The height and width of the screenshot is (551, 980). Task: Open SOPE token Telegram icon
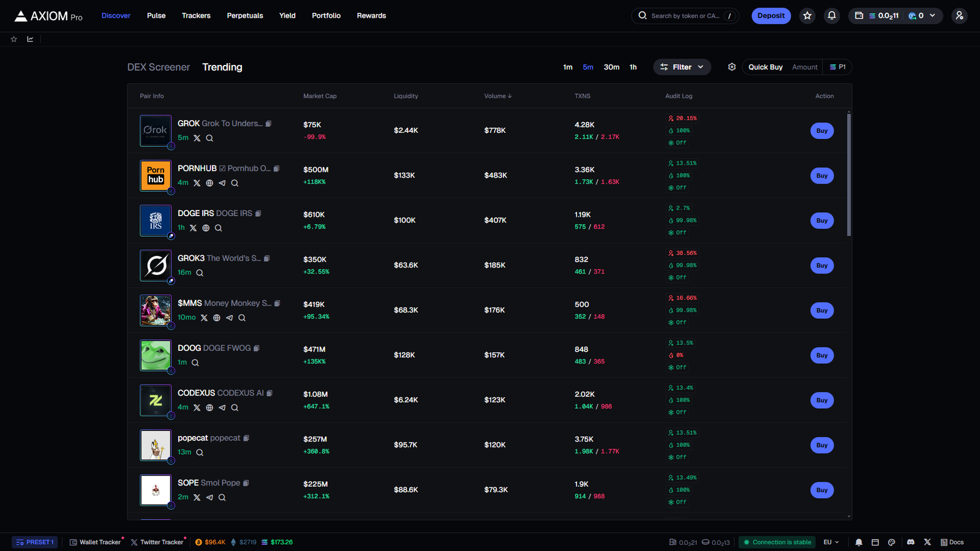click(x=209, y=498)
